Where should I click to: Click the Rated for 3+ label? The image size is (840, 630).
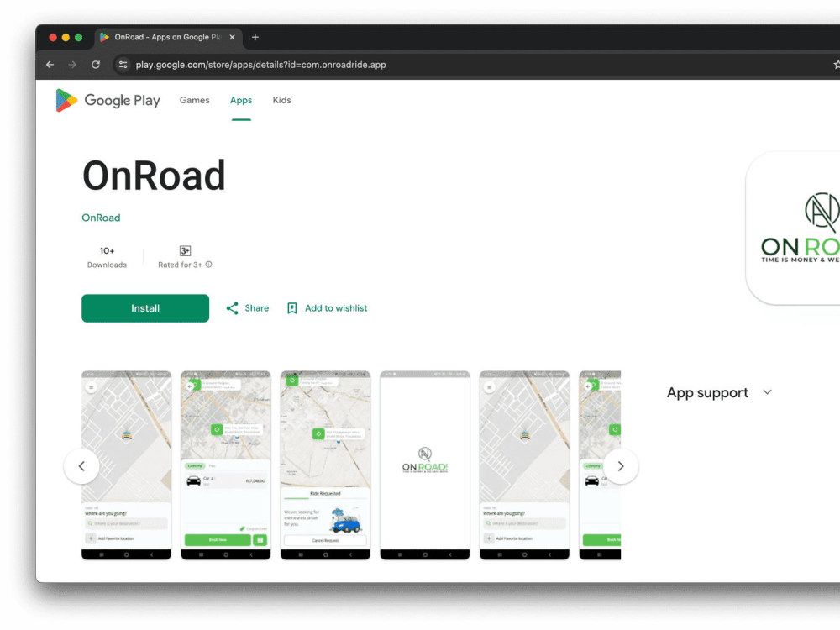point(180,265)
